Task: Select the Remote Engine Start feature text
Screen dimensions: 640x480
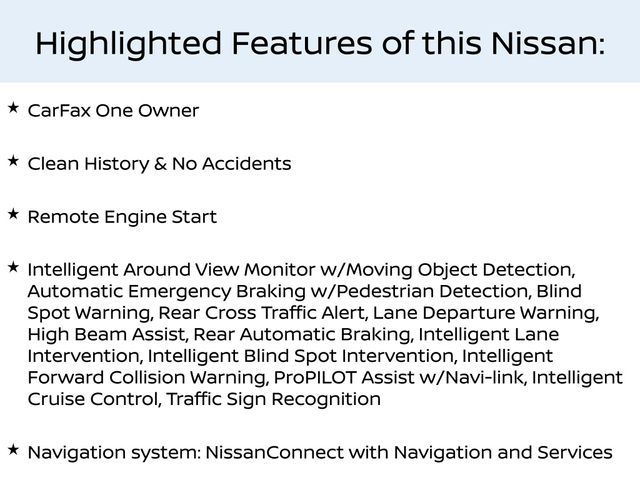Action: tap(122, 216)
